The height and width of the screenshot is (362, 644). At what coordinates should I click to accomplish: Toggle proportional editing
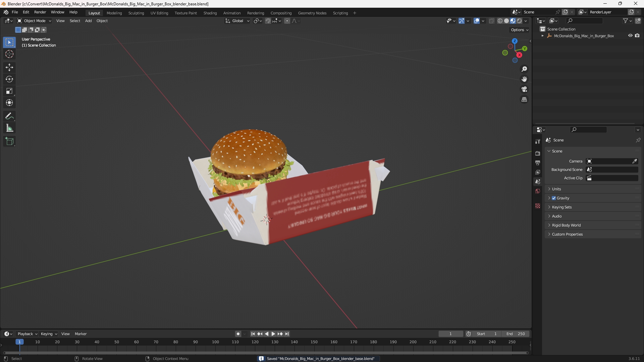tap(287, 21)
